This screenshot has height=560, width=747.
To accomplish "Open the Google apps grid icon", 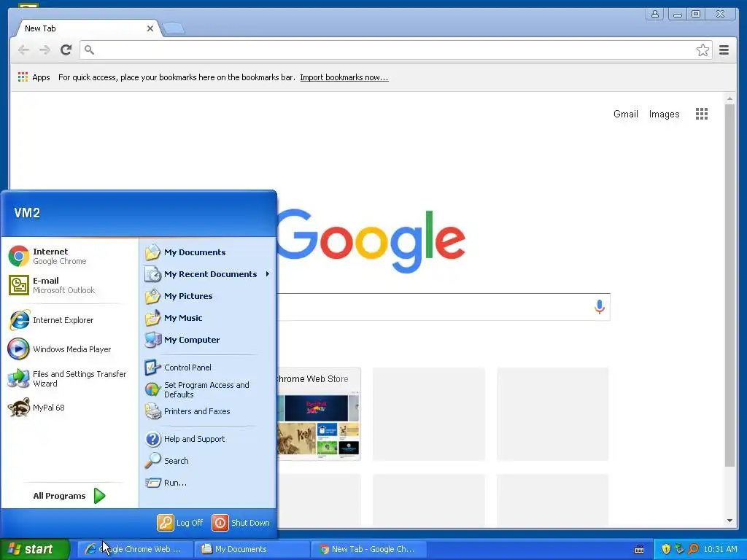I will point(702,114).
